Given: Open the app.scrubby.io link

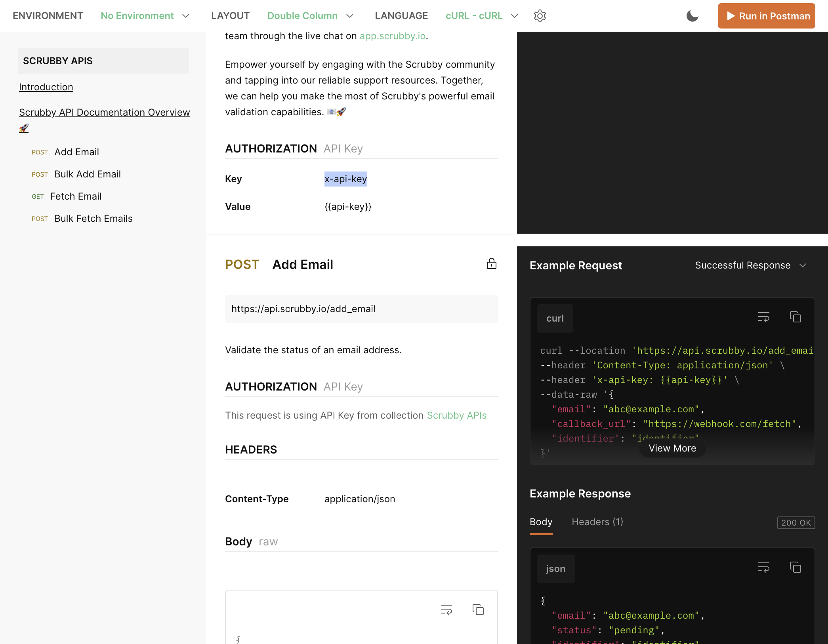Looking at the screenshot, I should coord(393,36).
